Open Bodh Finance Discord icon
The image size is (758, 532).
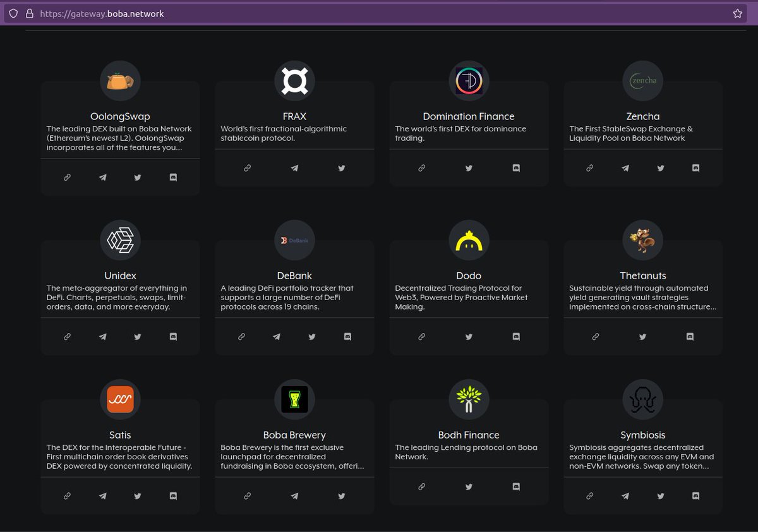point(516,487)
